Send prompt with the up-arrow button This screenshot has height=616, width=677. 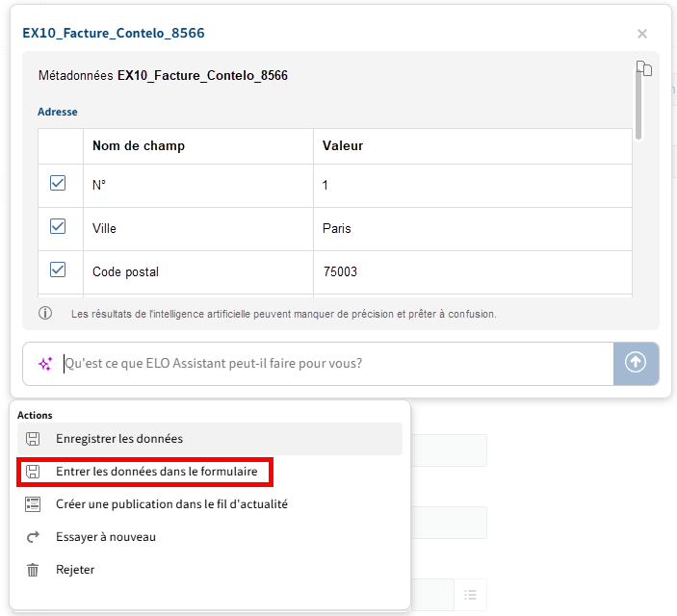[x=636, y=364]
